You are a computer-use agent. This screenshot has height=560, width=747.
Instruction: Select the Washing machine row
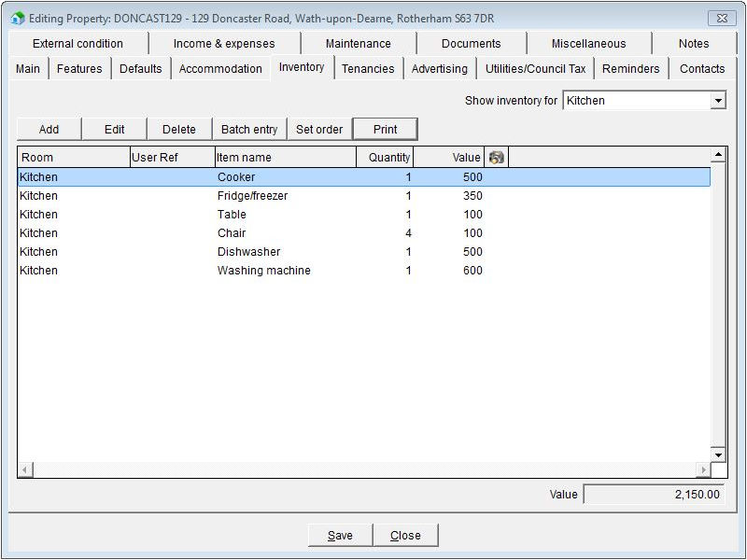click(x=364, y=270)
